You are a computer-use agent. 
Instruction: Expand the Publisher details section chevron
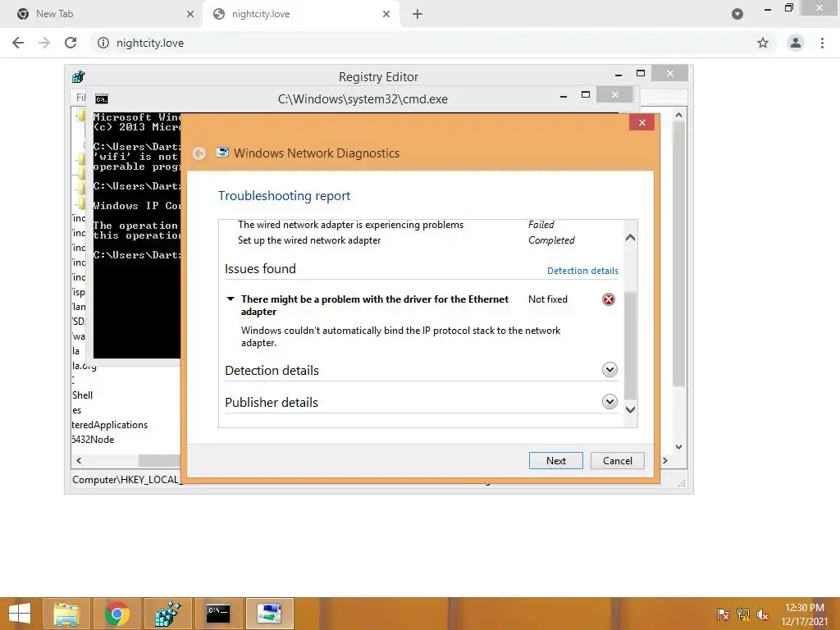609,402
